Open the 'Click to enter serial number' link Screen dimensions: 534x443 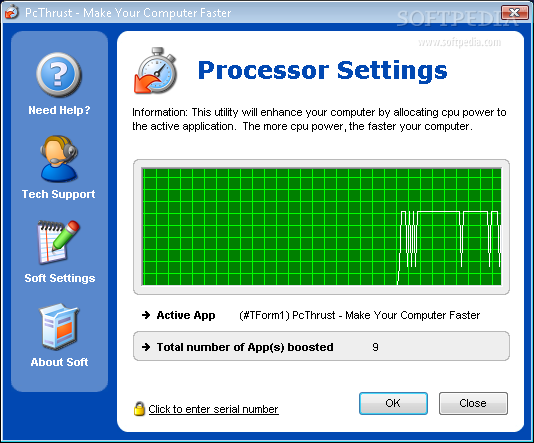point(214,409)
